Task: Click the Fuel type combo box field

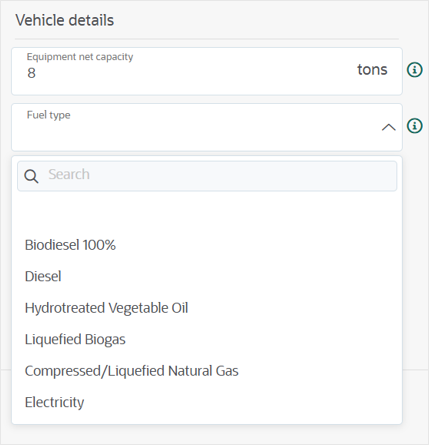Action: pyautogui.click(x=207, y=127)
